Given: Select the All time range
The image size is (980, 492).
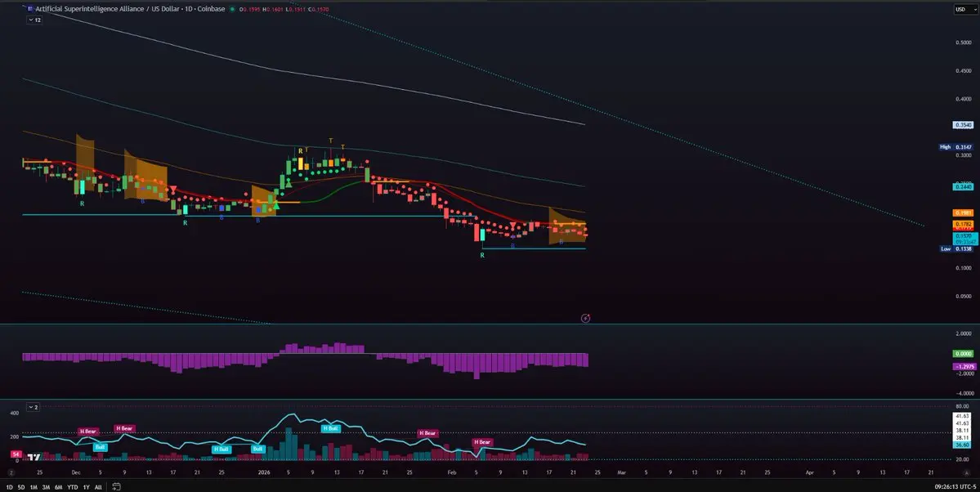Looking at the screenshot, I should (98, 487).
